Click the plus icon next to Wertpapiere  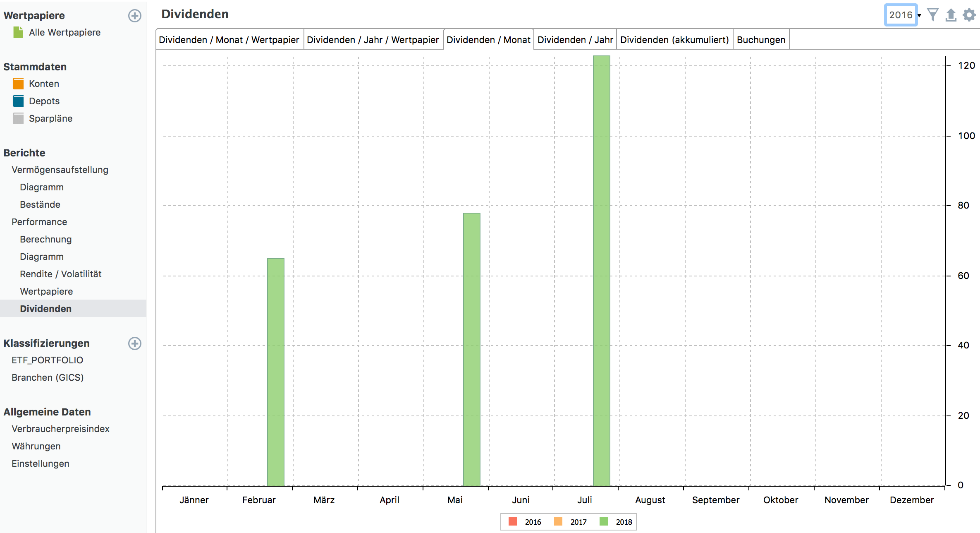coord(135,16)
